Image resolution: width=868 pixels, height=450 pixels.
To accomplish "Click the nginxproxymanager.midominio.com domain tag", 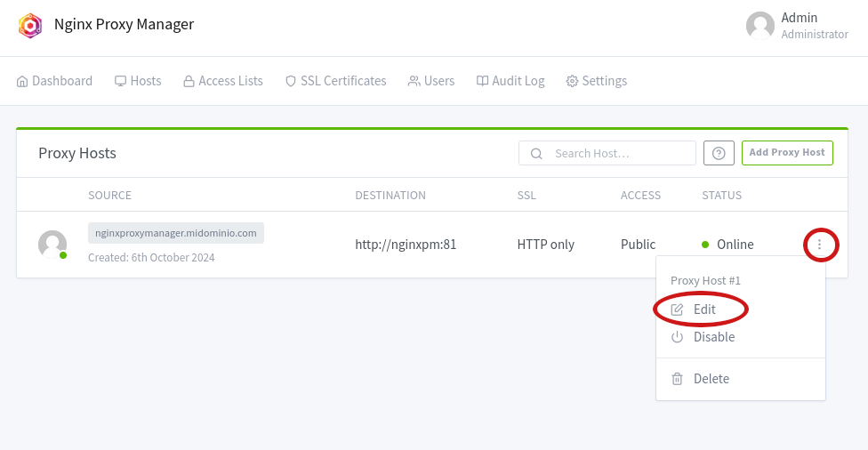I will pos(176,233).
